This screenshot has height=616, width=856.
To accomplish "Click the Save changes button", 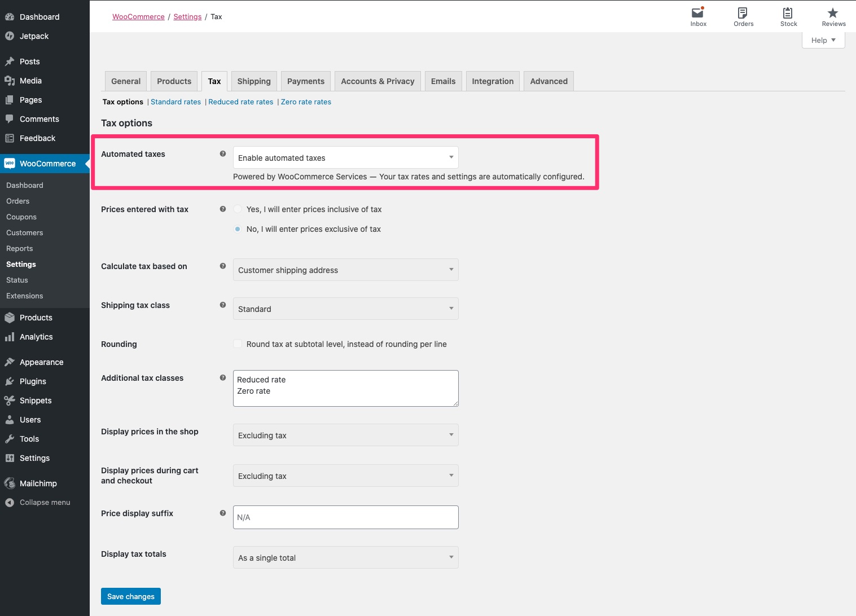I will click(x=130, y=596).
